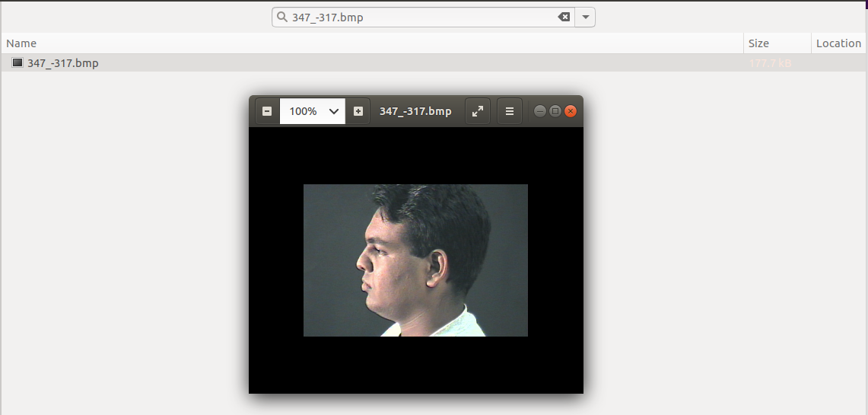Zoom out using the minus button
Viewport: 868px width, 415px height.
point(266,111)
